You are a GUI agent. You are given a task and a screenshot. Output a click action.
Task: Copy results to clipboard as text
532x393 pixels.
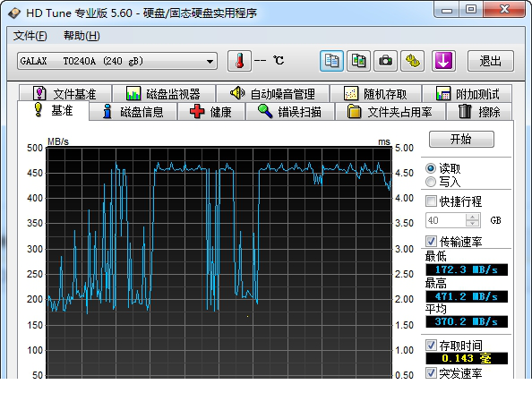pyautogui.click(x=331, y=61)
